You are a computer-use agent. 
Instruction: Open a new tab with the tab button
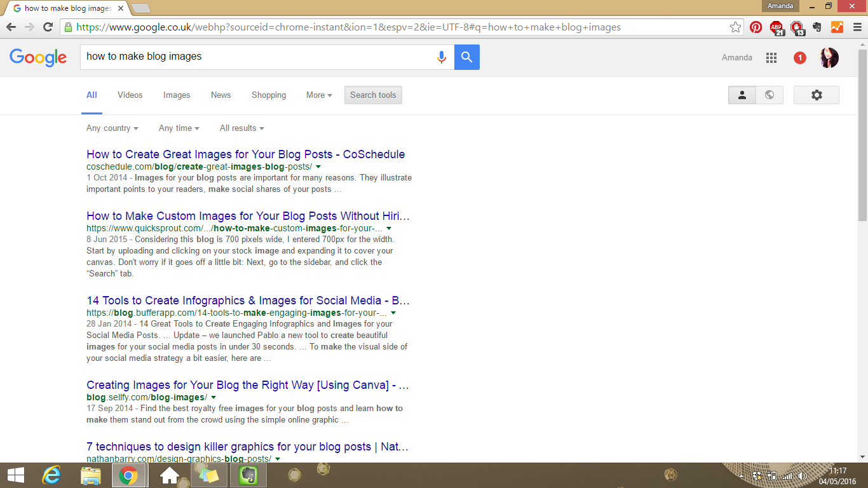tap(140, 8)
